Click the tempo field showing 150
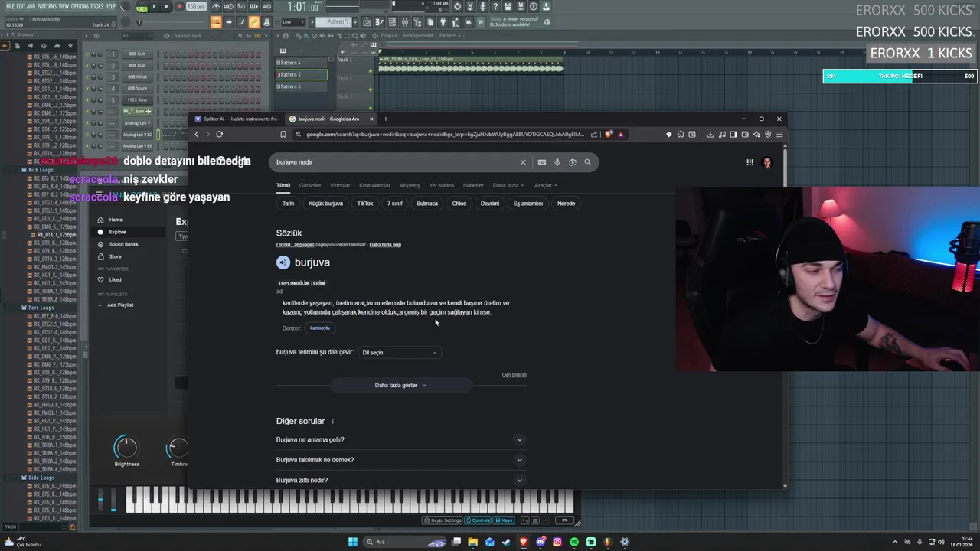 196,6
